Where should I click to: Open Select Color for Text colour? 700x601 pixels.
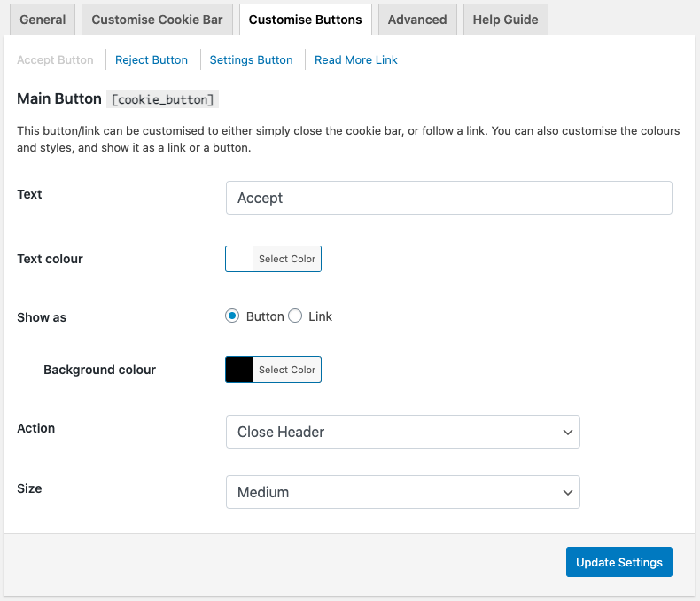[287, 259]
